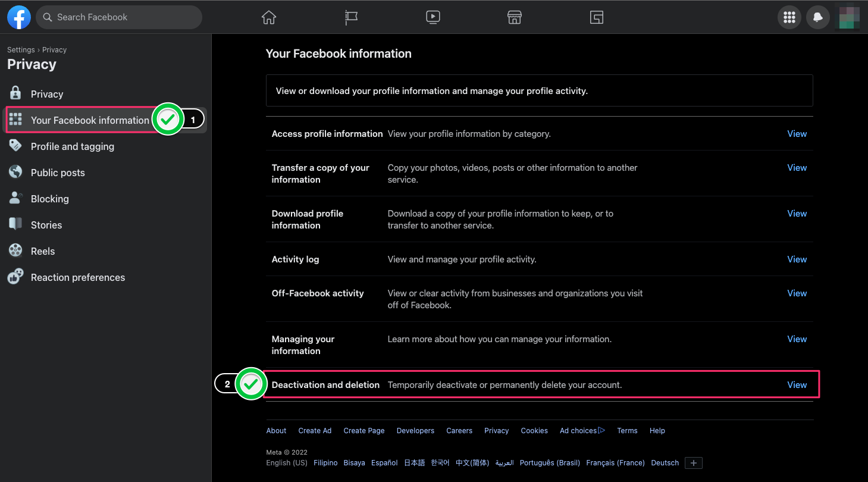View Access profile information
The width and height of the screenshot is (868, 482).
(x=797, y=134)
